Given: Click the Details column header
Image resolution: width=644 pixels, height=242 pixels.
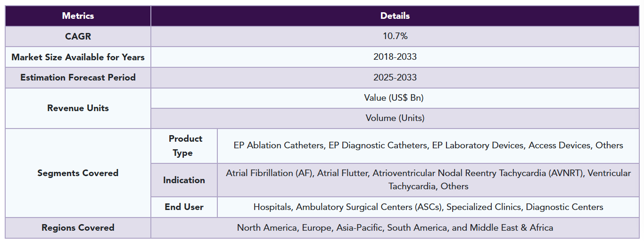Looking at the screenshot, I should tap(395, 16).
